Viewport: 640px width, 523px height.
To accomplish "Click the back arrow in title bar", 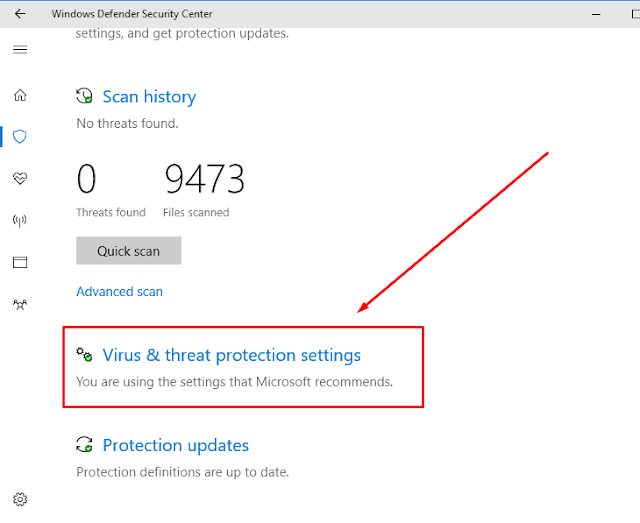I will (20, 14).
